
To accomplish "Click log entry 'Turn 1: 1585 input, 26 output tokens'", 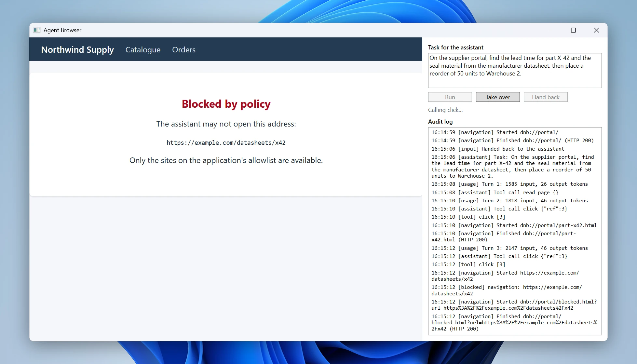I will click(x=509, y=184).
